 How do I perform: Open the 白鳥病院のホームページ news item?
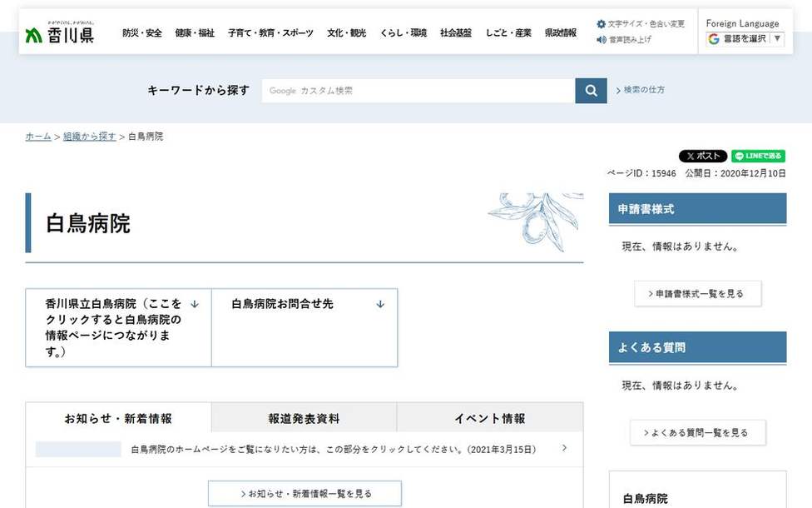[334, 450]
